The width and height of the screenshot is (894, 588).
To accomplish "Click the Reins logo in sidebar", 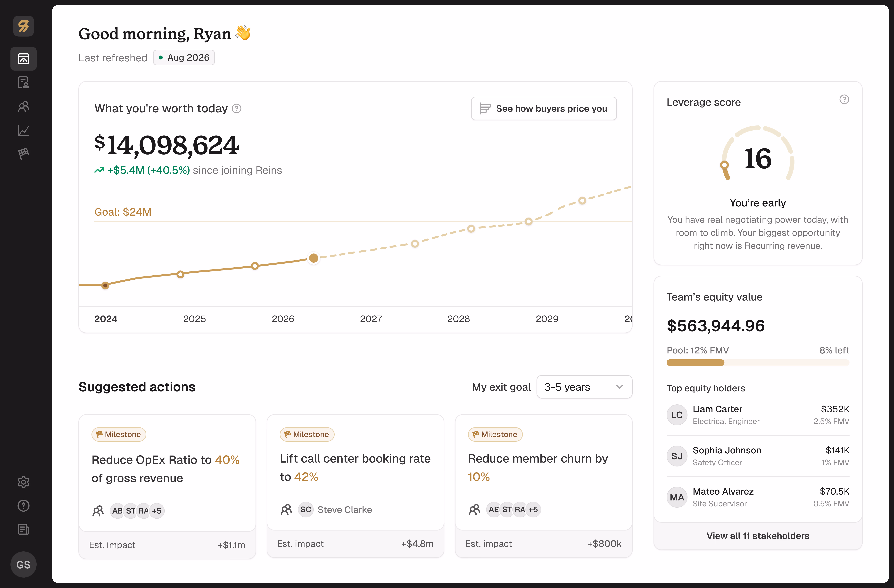I will [23, 26].
